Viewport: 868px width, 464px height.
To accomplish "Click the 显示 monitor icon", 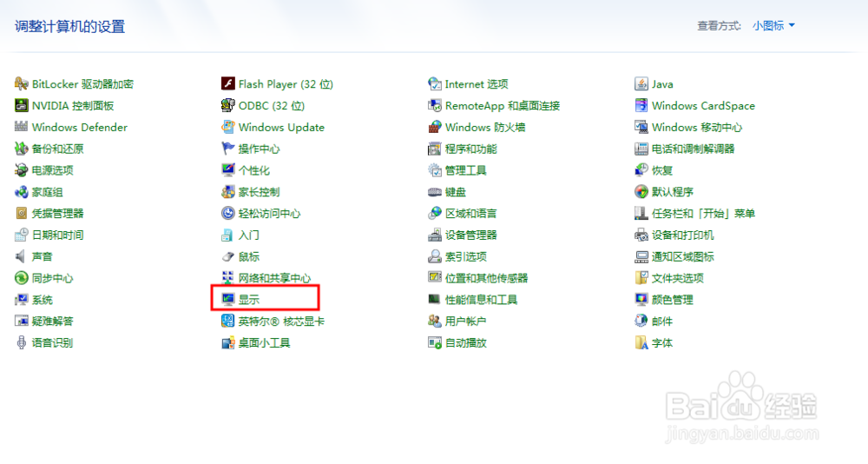I will (x=227, y=300).
